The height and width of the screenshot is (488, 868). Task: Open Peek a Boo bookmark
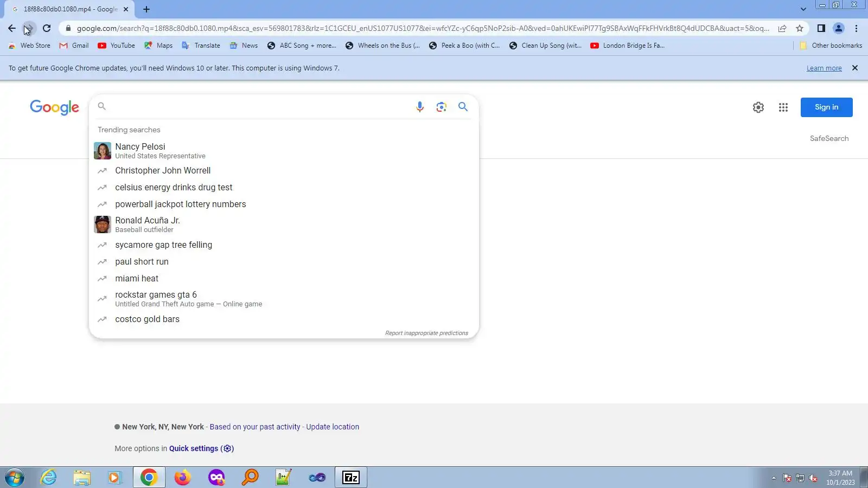pos(464,46)
